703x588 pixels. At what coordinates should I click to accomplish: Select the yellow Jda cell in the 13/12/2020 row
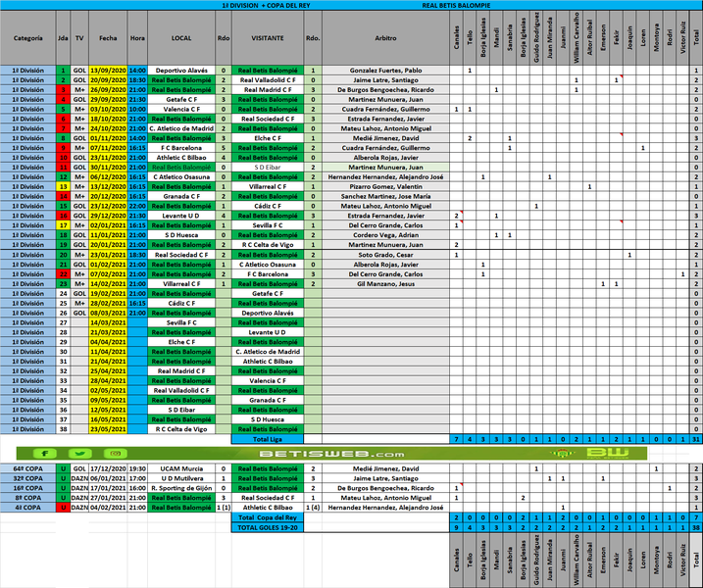click(63, 186)
